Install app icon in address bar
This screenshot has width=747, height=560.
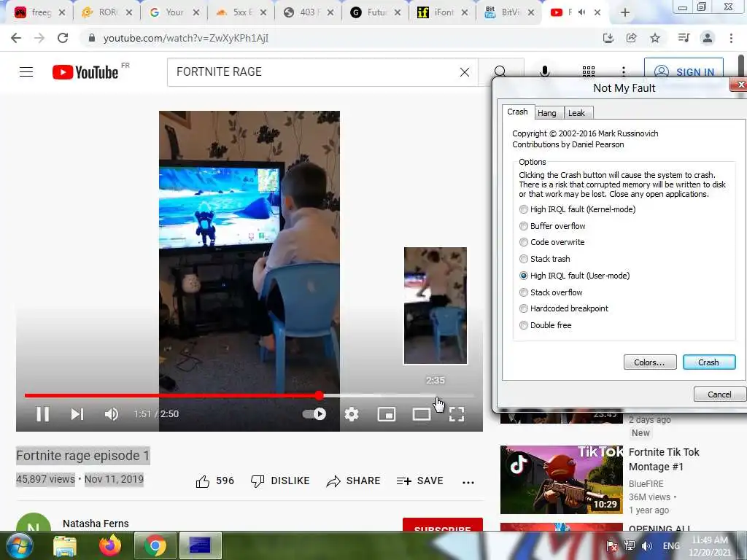(x=608, y=38)
